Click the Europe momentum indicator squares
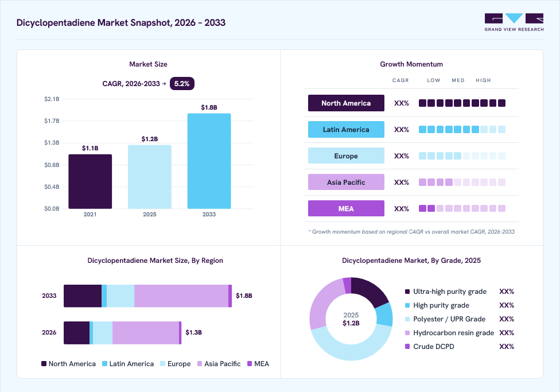This screenshot has height=392, width=560. (462, 156)
